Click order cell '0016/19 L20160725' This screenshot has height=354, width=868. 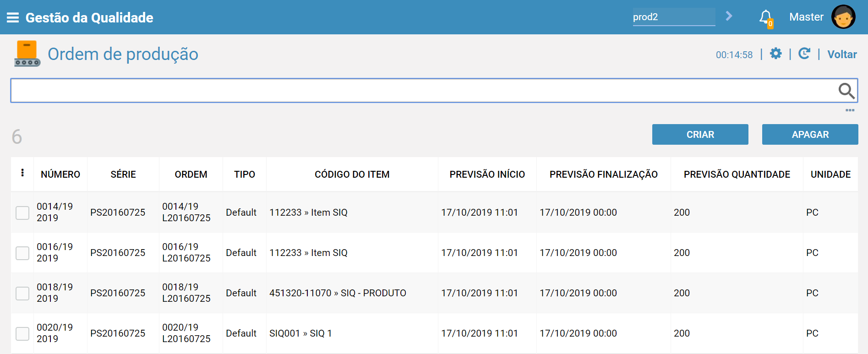click(x=186, y=252)
